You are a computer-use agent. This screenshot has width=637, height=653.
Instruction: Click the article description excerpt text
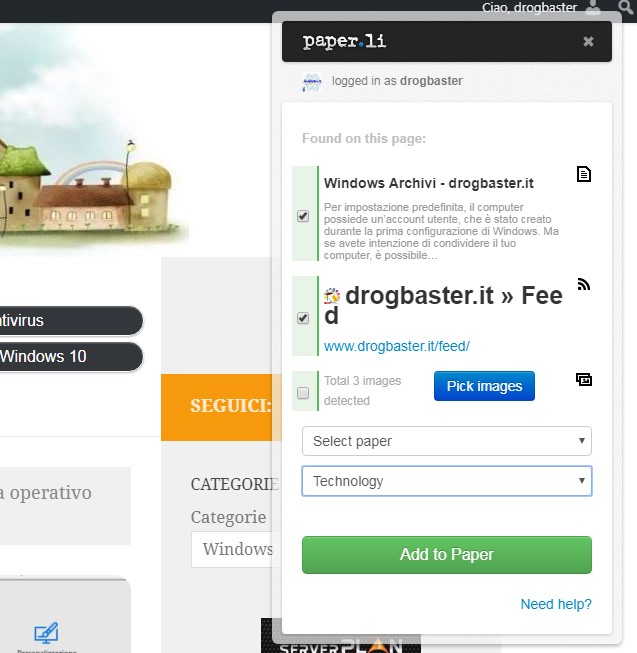coord(441,231)
